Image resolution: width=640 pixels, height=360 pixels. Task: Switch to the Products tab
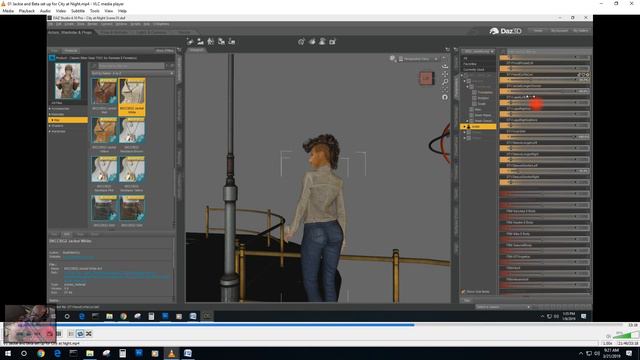pos(71,51)
